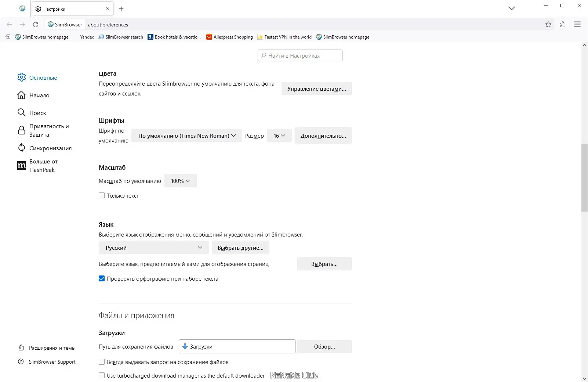Image resolution: width=588 pixels, height=382 pixels.
Task: Click the Начало (home) sidebar icon
Action: [x=21, y=95]
